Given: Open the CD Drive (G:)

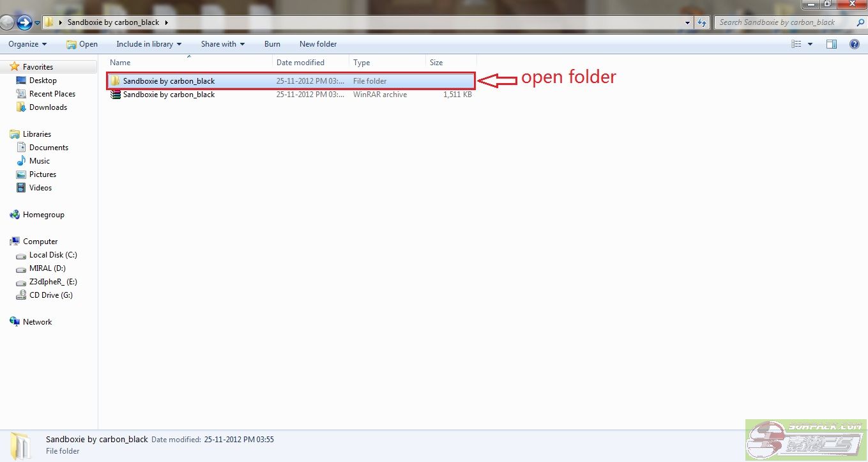Looking at the screenshot, I should pos(50,295).
